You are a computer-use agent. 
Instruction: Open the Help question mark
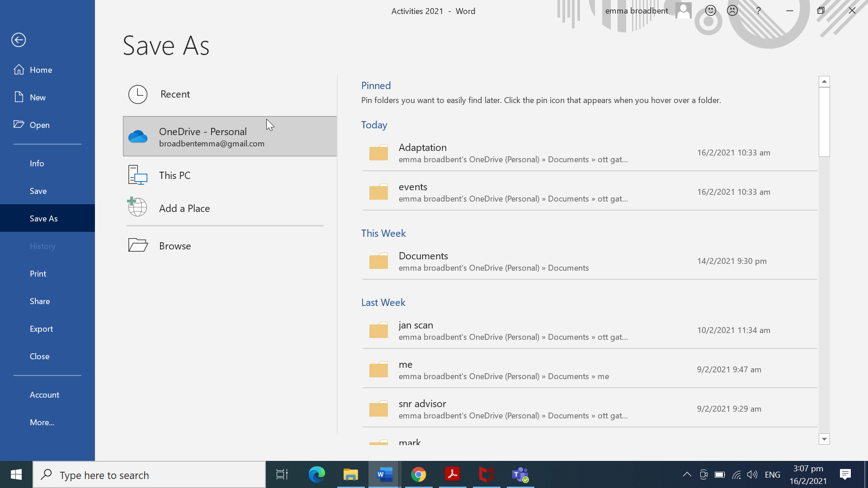pos(759,10)
